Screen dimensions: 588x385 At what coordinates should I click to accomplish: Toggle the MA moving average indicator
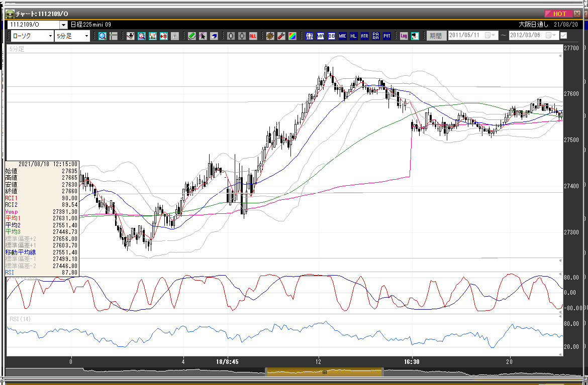click(x=320, y=36)
